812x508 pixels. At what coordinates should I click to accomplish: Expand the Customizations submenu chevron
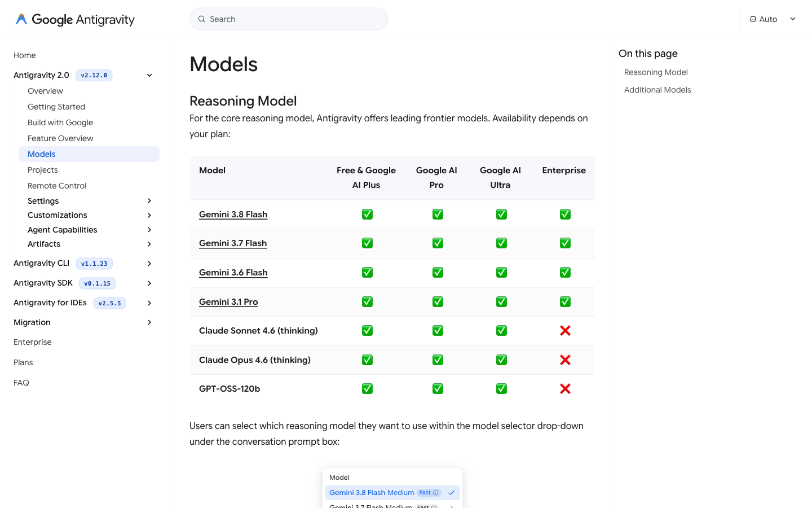[x=149, y=215]
